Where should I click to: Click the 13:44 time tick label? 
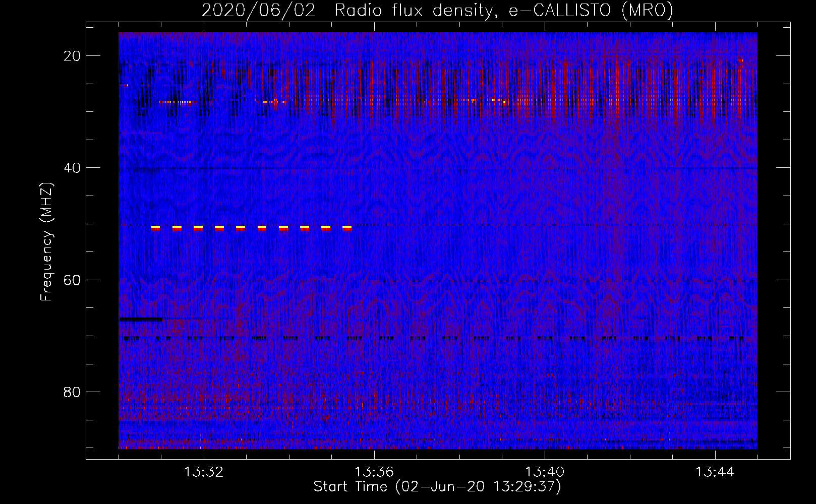pyautogui.click(x=715, y=472)
